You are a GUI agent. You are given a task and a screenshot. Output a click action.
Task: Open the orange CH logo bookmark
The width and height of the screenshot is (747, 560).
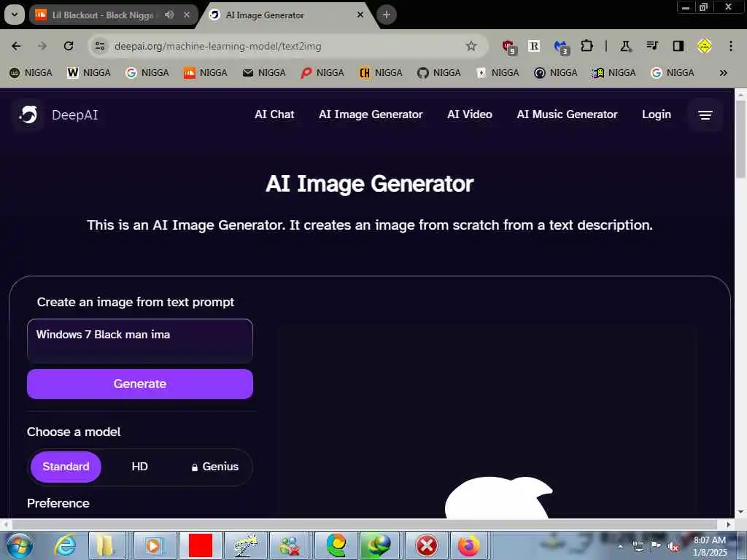[381, 72]
